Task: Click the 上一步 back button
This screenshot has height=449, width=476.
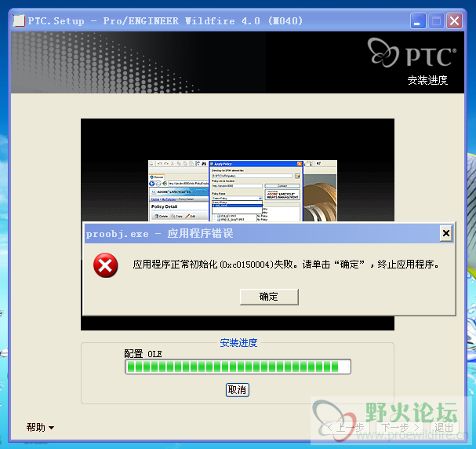Action: (x=346, y=428)
